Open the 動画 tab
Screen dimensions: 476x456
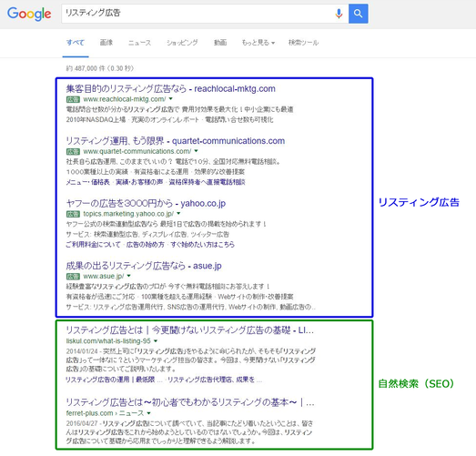point(220,43)
